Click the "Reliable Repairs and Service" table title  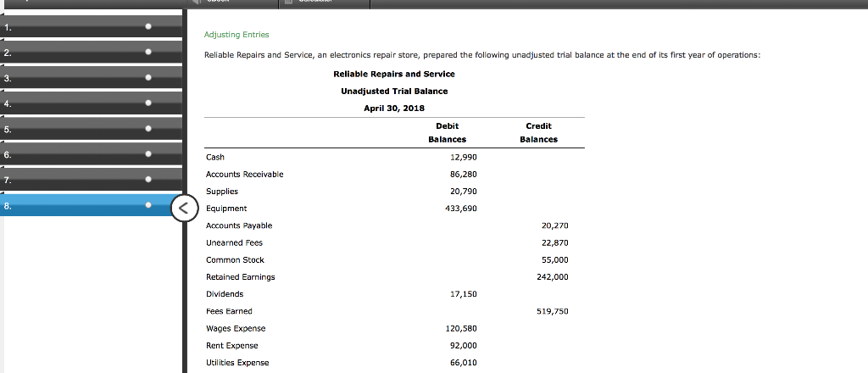[394, 74]
